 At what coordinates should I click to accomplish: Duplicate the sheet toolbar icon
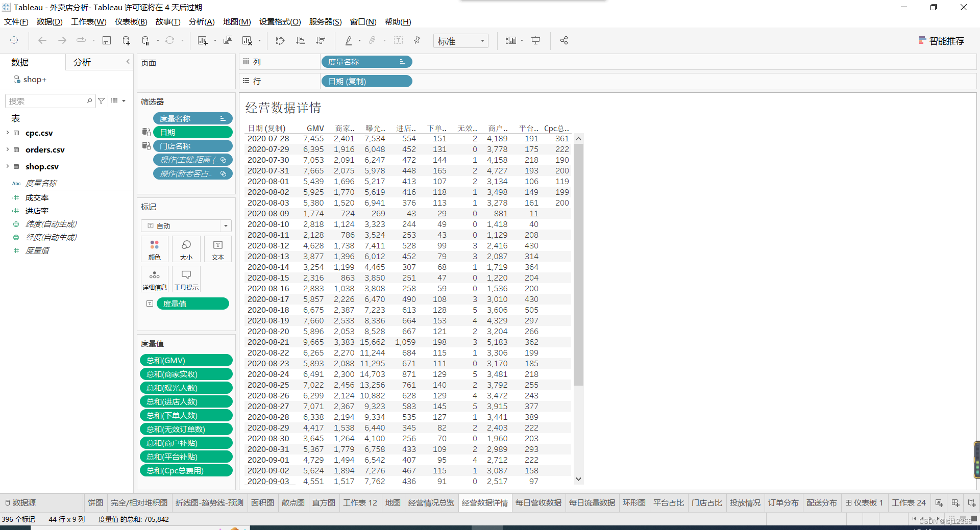click(228, 40)
